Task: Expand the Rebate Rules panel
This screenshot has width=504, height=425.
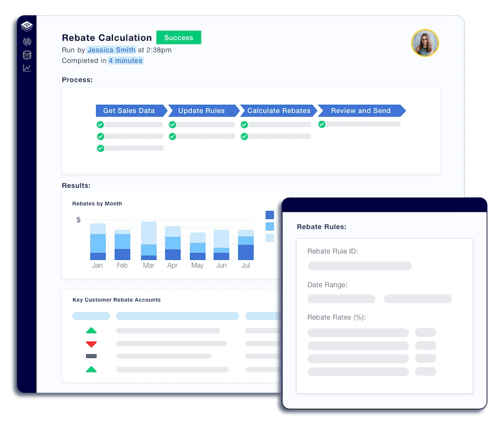Action: tap(322, 227)
